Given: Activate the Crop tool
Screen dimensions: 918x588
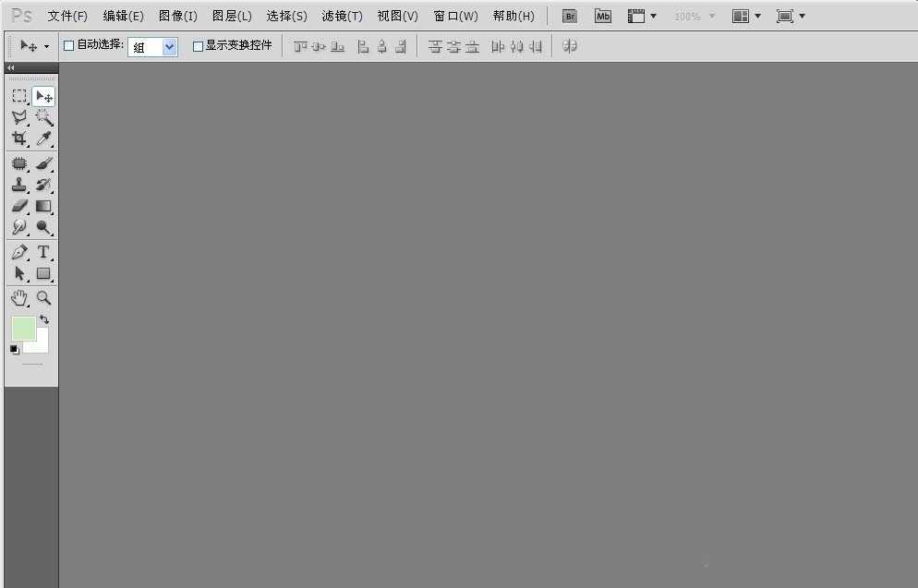Looking at the screenshot, I should [x=18, y=138].
